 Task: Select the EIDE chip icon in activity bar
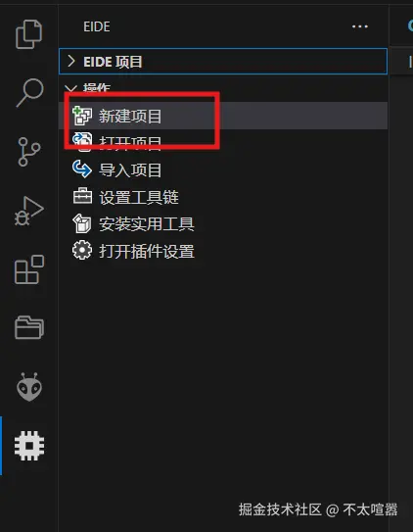click(x=29, y=446)
